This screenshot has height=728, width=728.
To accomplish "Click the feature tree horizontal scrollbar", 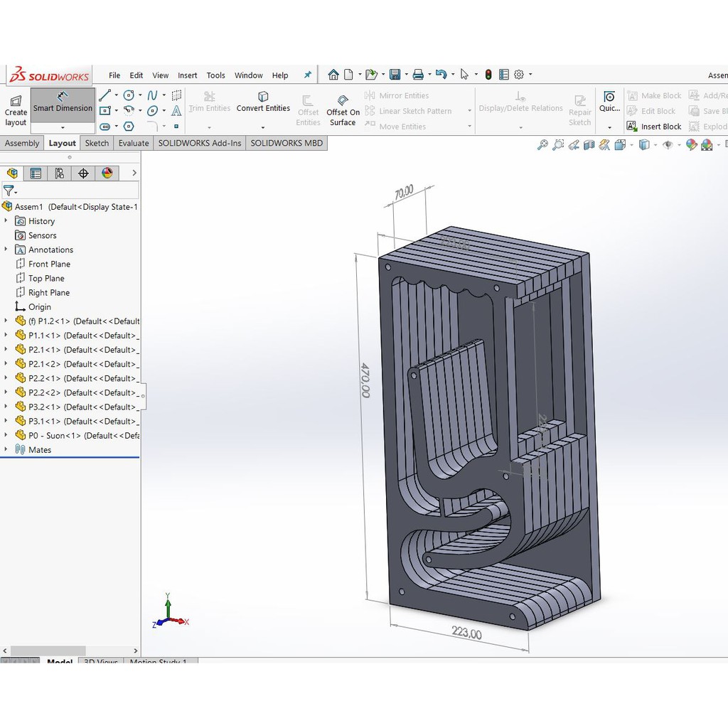I will (48, 651).
